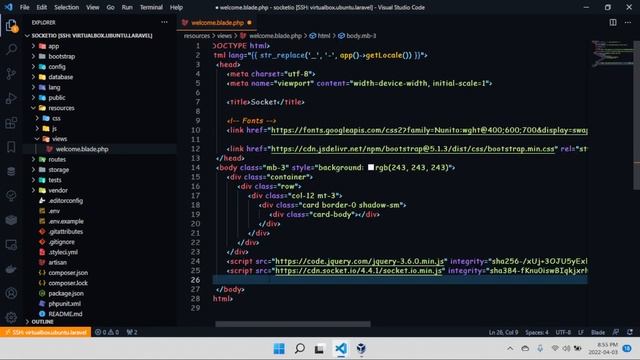The height and width of the screenshot is (360, 640).
Task: Open Task View on the taskbar
Action: pos(320,349)
